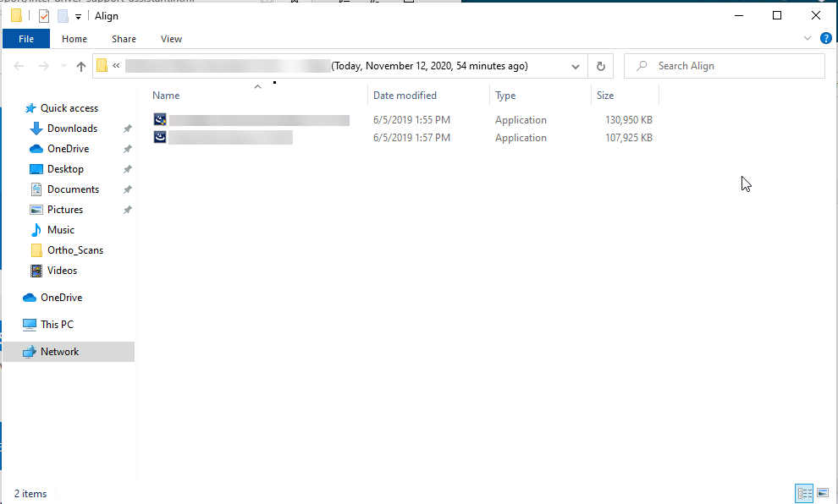This screenshot has width=838, height=504.
Task: Select the application sized 107,925 KB
Action: tap(403, 138)
